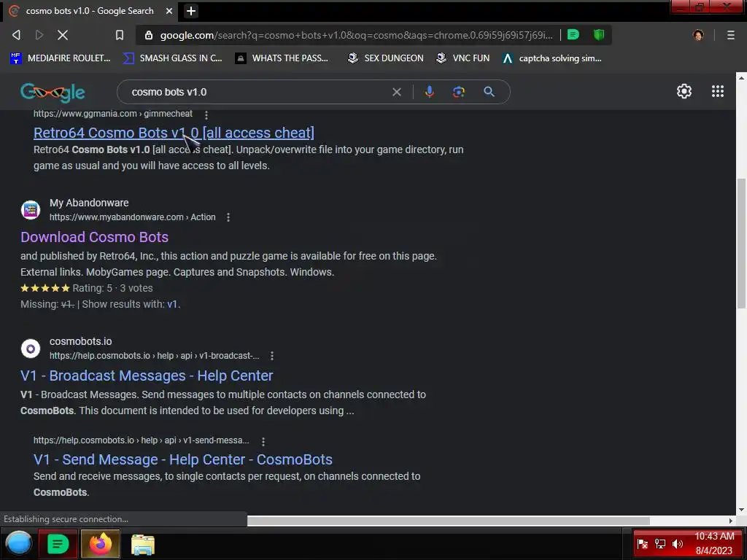The width and height of the screenshot is (747, 560).
Task: Click My Abandonware site favicon
Action: [x=31, y=209]
